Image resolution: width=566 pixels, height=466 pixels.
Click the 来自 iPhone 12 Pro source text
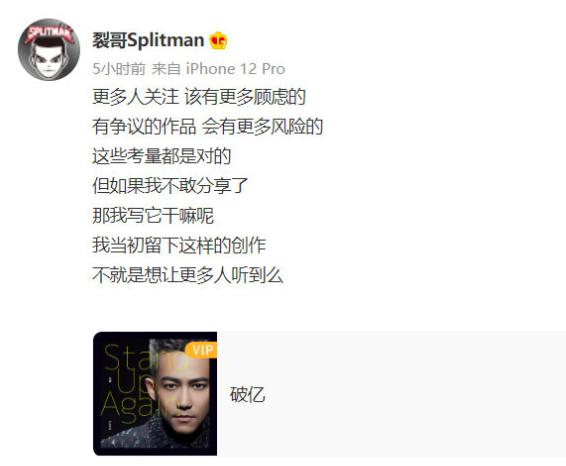point(218,69)
